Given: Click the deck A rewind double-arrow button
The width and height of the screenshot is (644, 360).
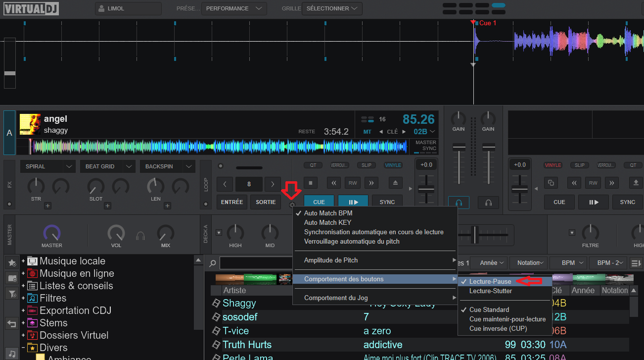Looking at the screenshot, I should (x=334, y=183).
